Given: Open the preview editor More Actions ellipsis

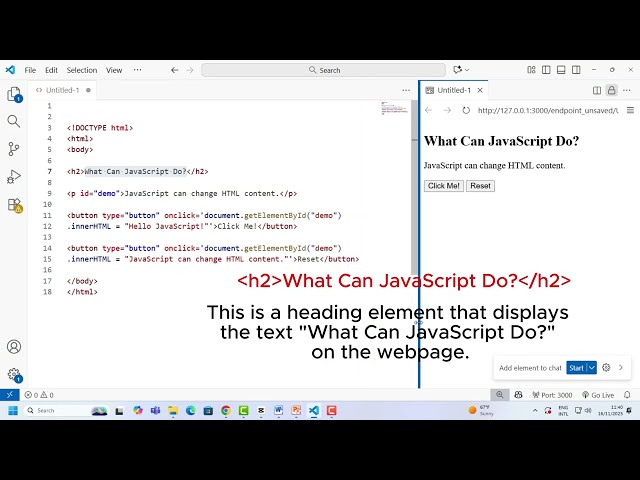Looking at the screenshot, I should coord(627,90).
